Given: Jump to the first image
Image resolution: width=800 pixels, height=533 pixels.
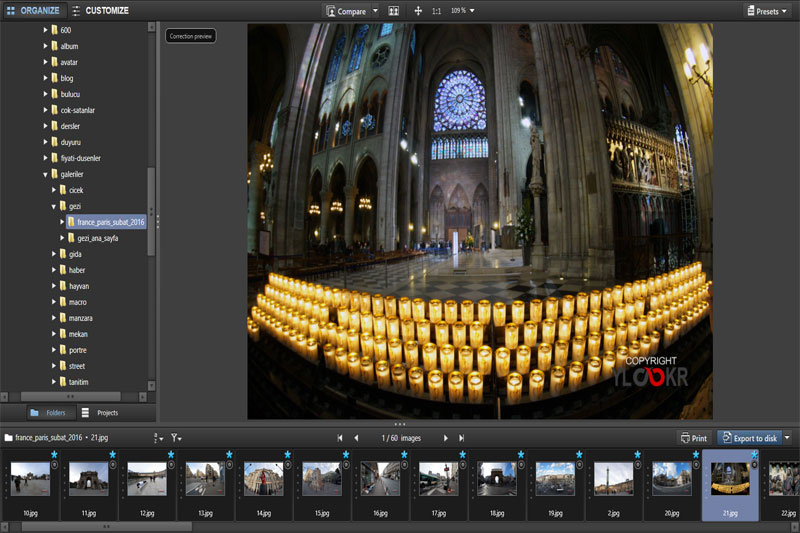Looking at the screenshot, I should pos(340,438).
